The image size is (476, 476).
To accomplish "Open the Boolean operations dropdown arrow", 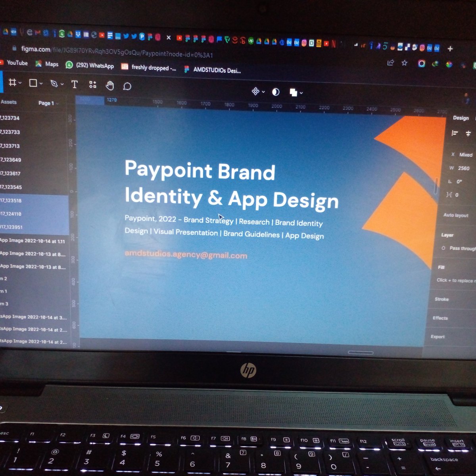I will click(x=301, y=93).
